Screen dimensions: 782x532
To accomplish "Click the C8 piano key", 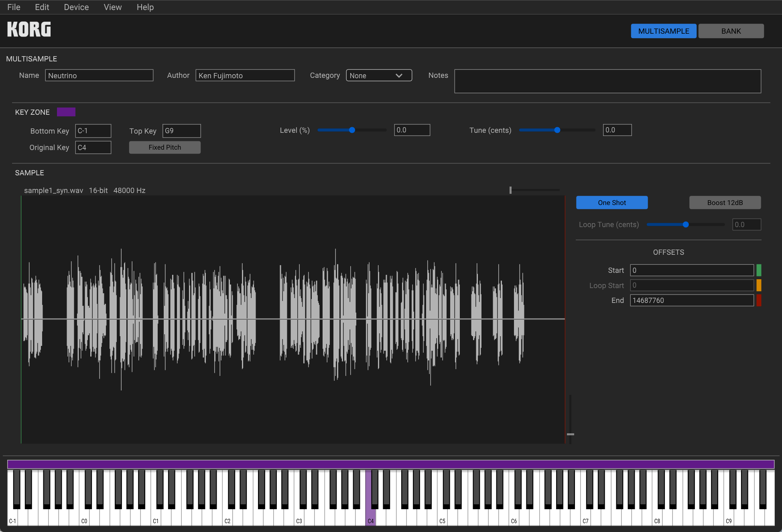I will (657, 518).
